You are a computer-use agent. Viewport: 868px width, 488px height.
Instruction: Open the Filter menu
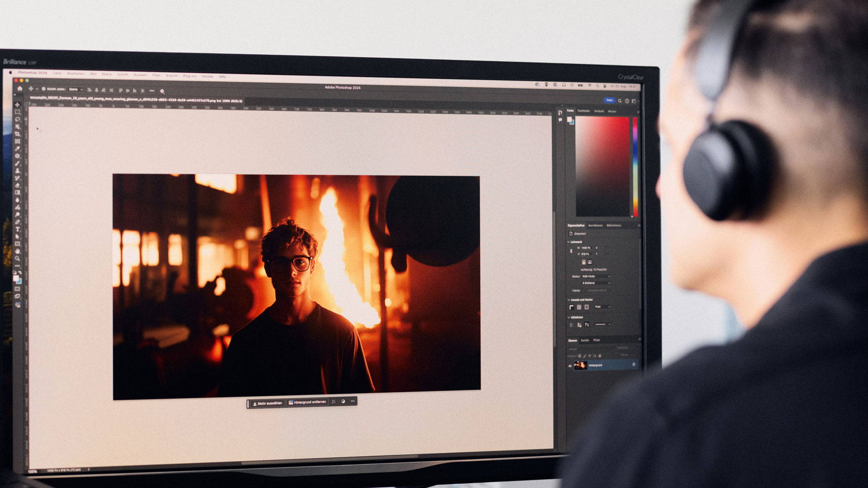[156, 75]
